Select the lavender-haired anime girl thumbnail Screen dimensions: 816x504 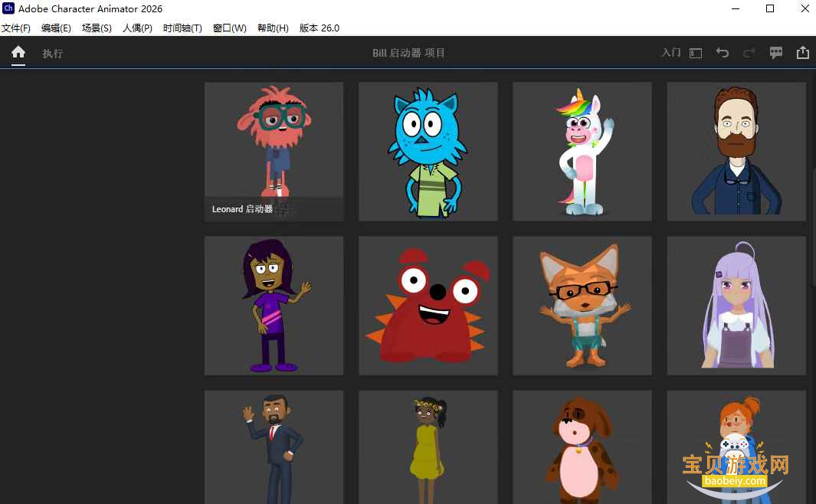click(x=736, y=306)
